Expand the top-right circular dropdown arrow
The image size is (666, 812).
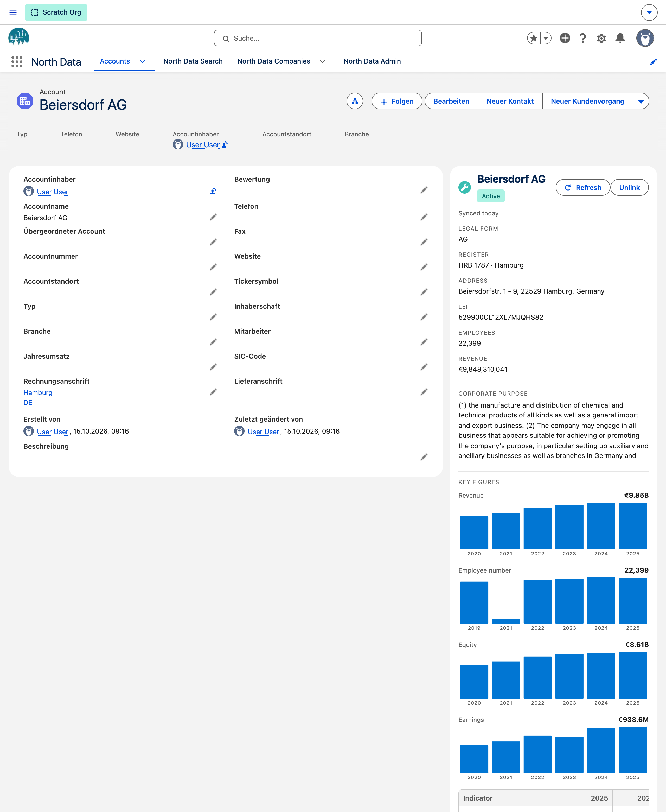pyautogui.click(x=649, y=12)
